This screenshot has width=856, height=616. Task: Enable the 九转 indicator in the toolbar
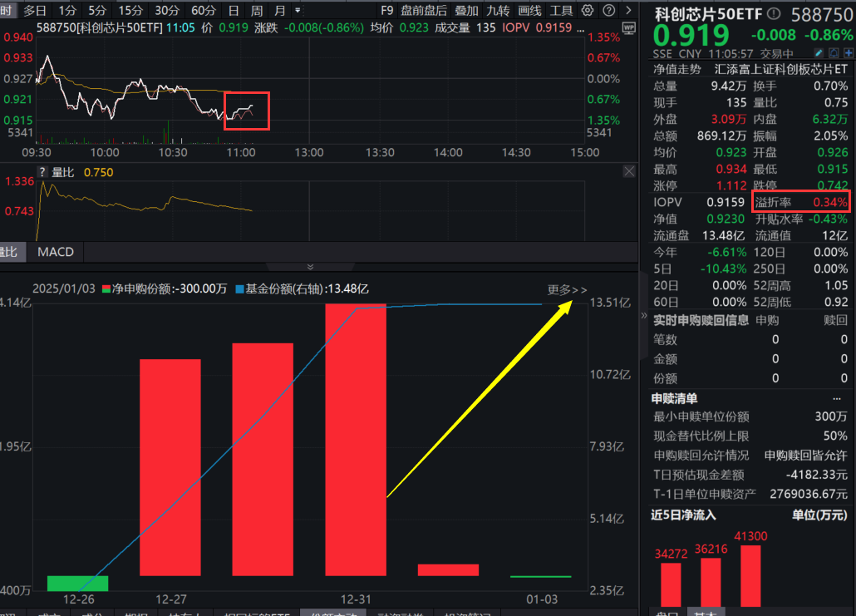pos(498,10)
